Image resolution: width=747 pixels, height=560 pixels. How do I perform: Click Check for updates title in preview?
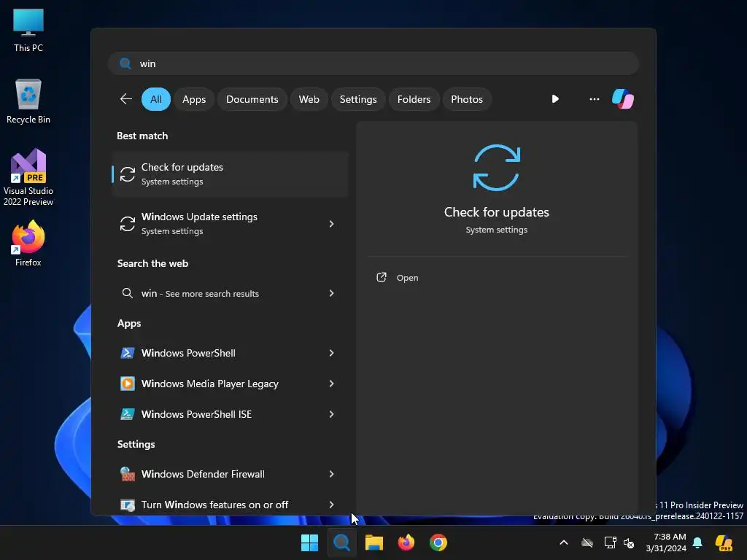tap(496, 212)
